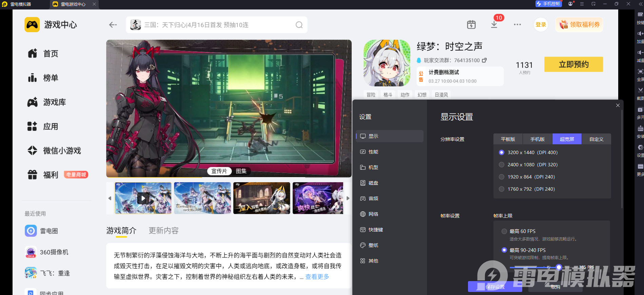Click 立即预约 to reserve the game
This screenshot has width=644, height=295.
(x=573, y=64)
